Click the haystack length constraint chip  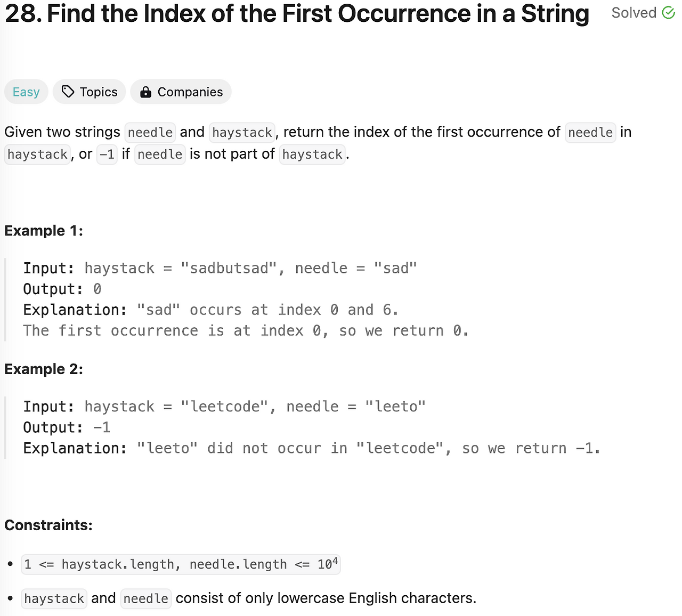[181, 564]
